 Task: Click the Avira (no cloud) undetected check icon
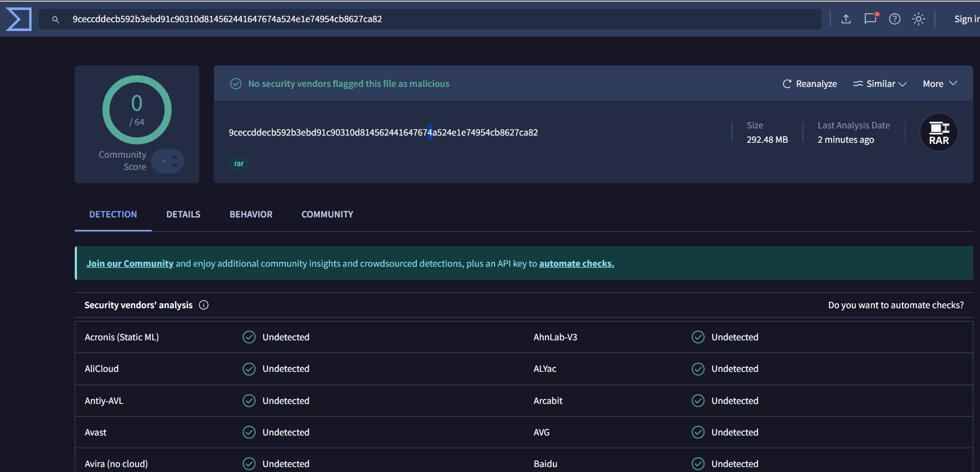coord(249,464)
